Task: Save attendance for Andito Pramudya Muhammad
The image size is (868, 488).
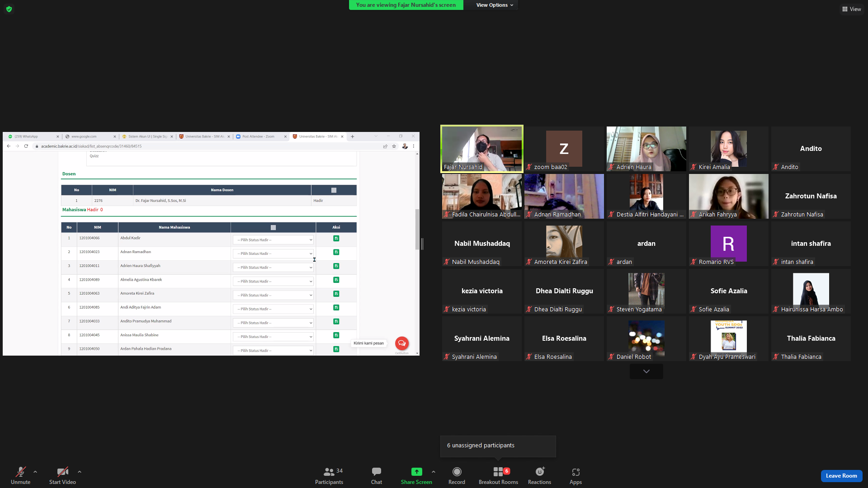Action: coord(336,322)
